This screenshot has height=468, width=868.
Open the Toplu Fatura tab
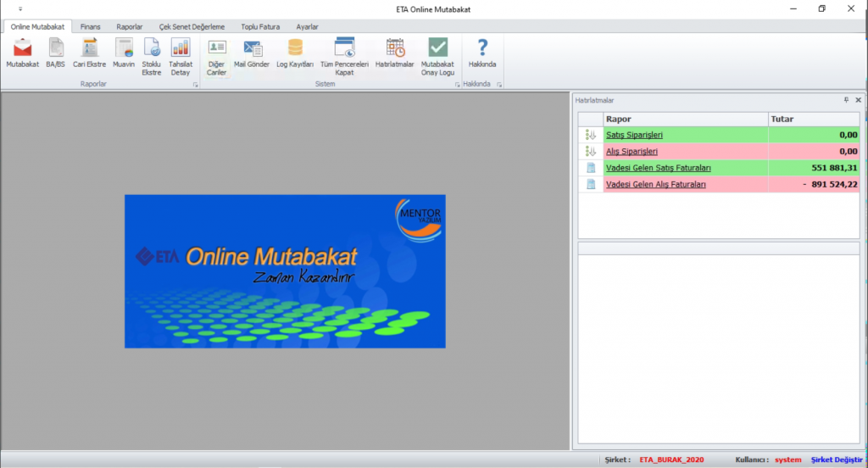pyautogui.click(x=260, y=26)
